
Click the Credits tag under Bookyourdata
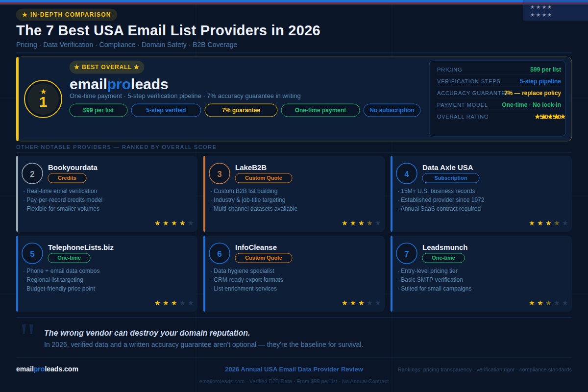tap(67, 178)
